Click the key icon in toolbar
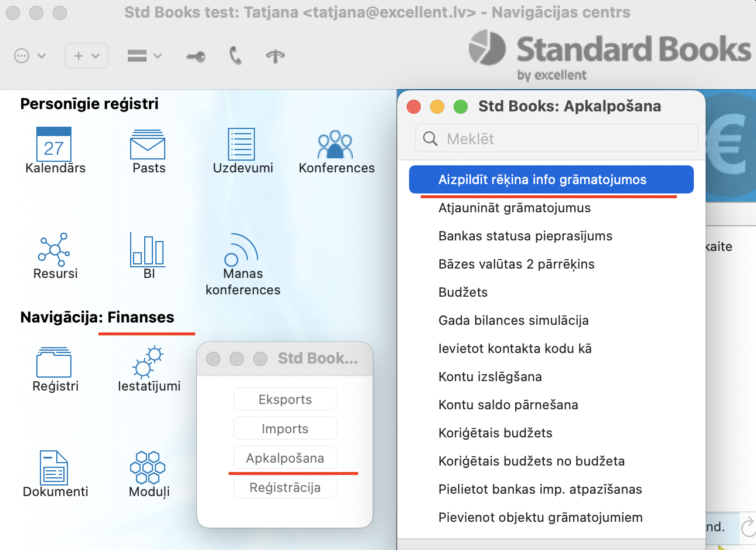The image size is (756, 550). (196, 56)
